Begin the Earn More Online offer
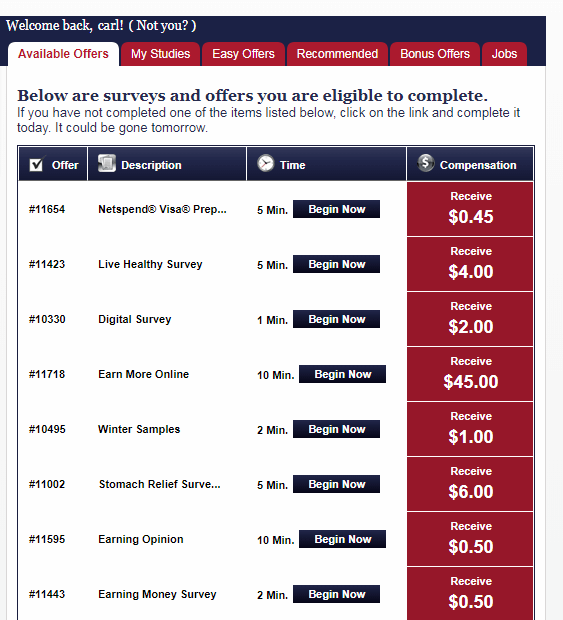Screen dimensions: 563x620 click(342, 374)
